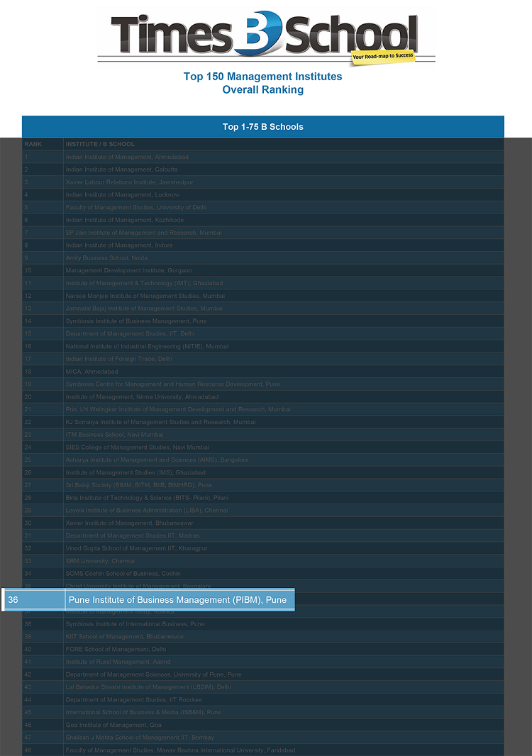Select Symbiosis Institute of International Business, Pune
The height and width of the screenshot is (756, 532).
pyautogui.click(x=135, y=624)
